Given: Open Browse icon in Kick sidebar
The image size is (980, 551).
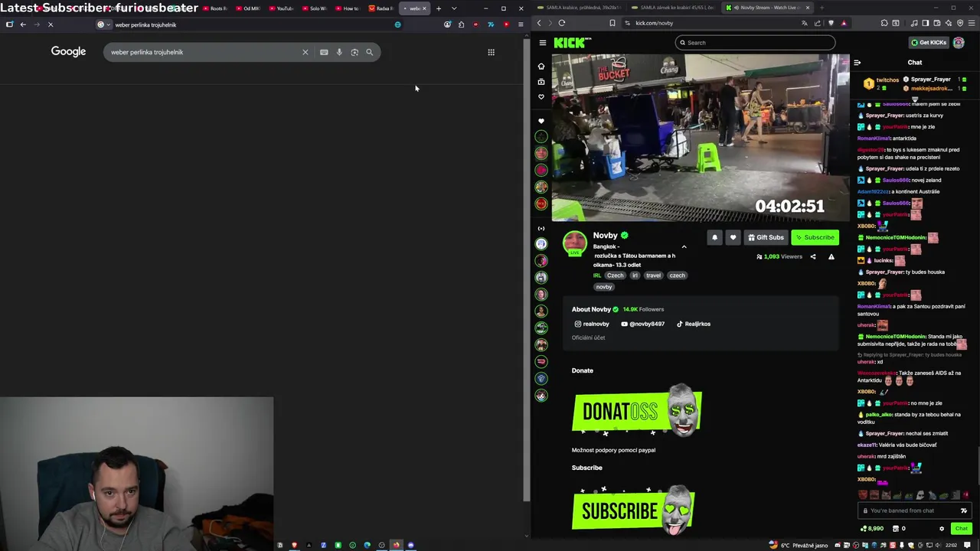Looking at the screenshot, I should pos(541,82).
